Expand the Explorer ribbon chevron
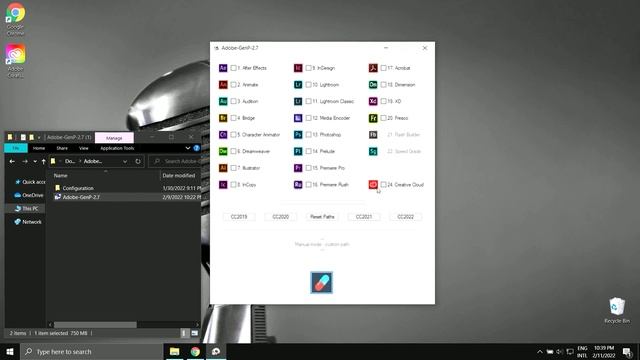 pos(188,148)
